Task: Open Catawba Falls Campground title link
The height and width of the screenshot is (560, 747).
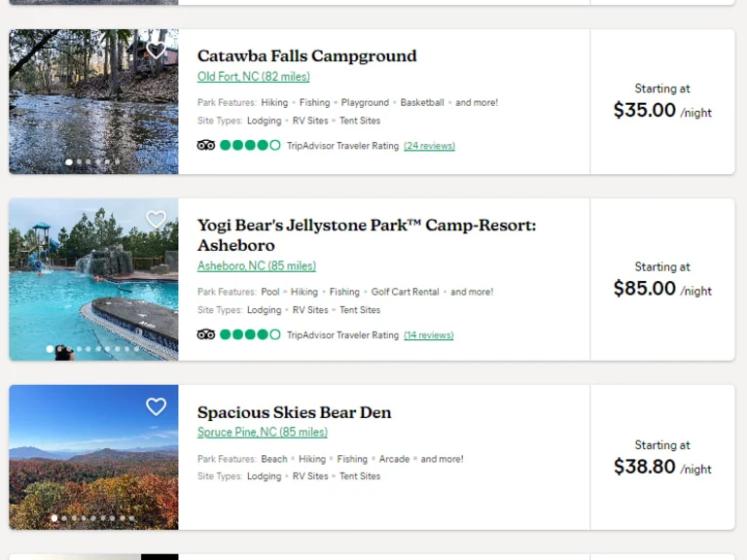Action: pos(306,56)
